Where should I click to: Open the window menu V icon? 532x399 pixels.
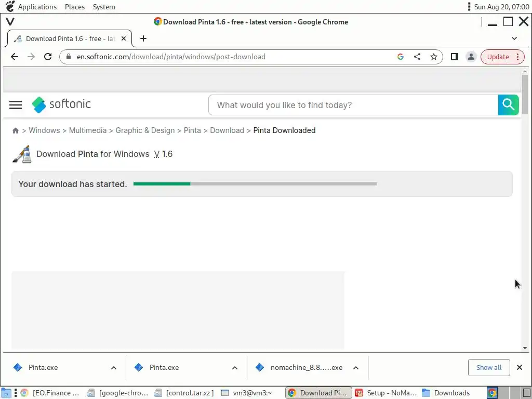10,22
